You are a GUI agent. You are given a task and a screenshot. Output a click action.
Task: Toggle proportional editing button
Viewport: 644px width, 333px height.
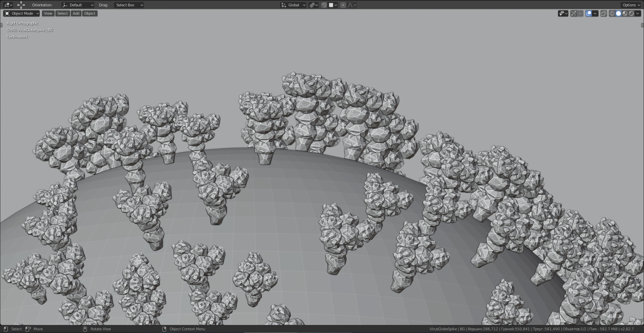(x=343, y=5)
